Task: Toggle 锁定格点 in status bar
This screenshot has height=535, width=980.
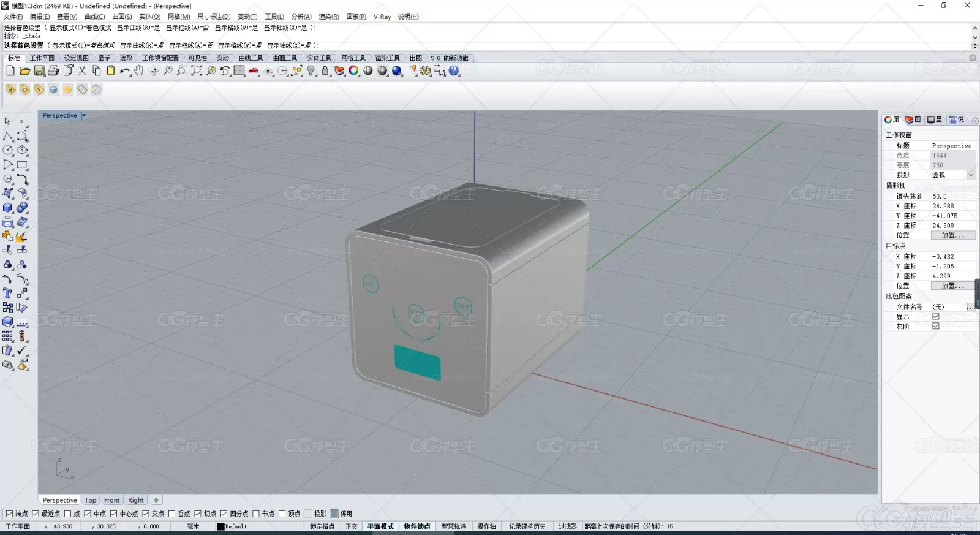Action: [x=322, y=527]
